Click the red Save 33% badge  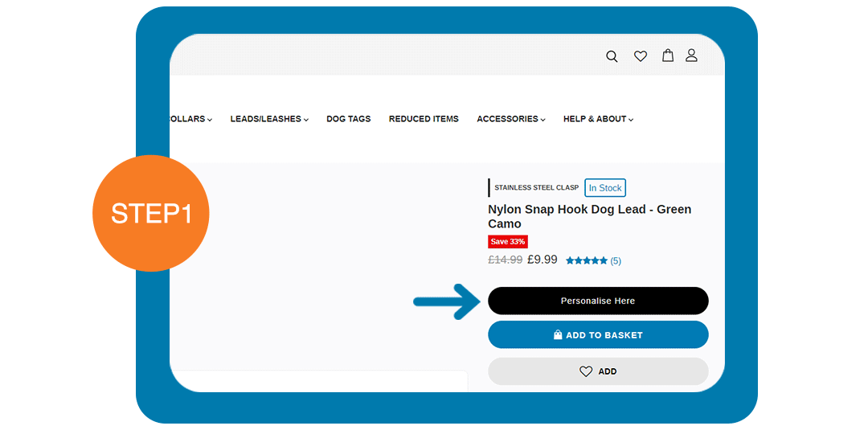point(508,242)
